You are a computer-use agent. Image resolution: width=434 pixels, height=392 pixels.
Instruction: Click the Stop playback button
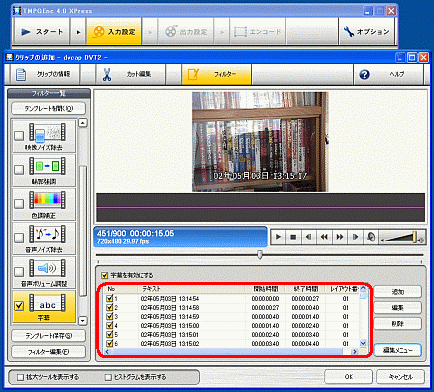pyautogui.click(x=293, y=237)
